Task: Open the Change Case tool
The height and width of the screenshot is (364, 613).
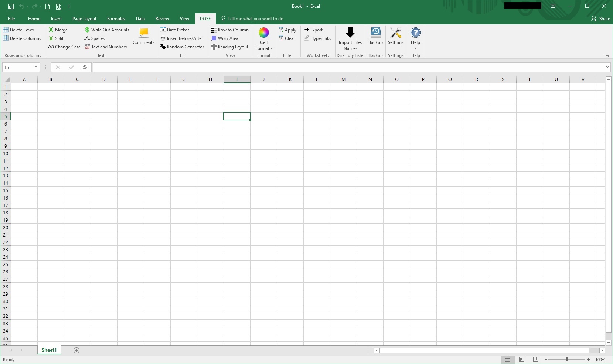Action: 64,47
